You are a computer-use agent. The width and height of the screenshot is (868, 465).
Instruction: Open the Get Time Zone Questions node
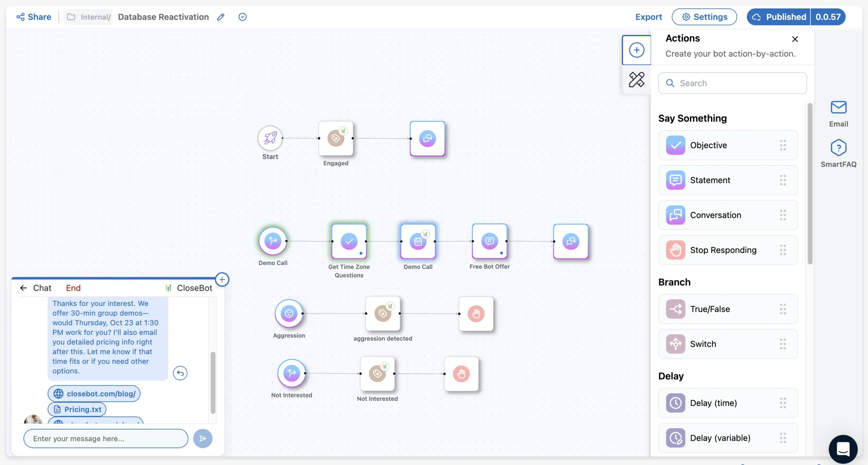pos(349,241)
